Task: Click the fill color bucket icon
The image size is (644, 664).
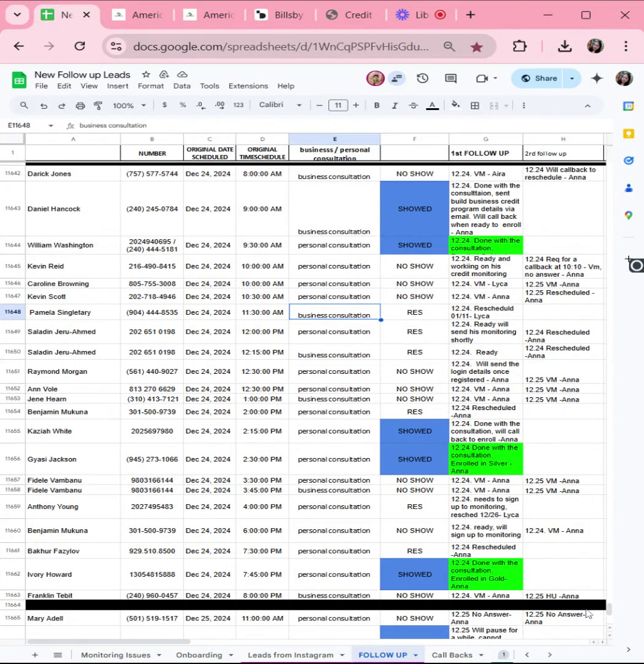Action: click(x=455, y=105)
